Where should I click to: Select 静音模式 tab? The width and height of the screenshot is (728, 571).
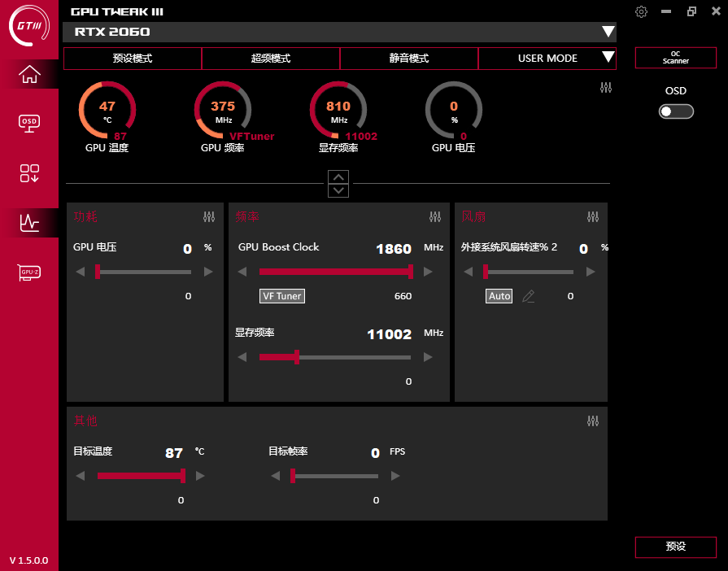pyautogui.click(x=409, y=59)
